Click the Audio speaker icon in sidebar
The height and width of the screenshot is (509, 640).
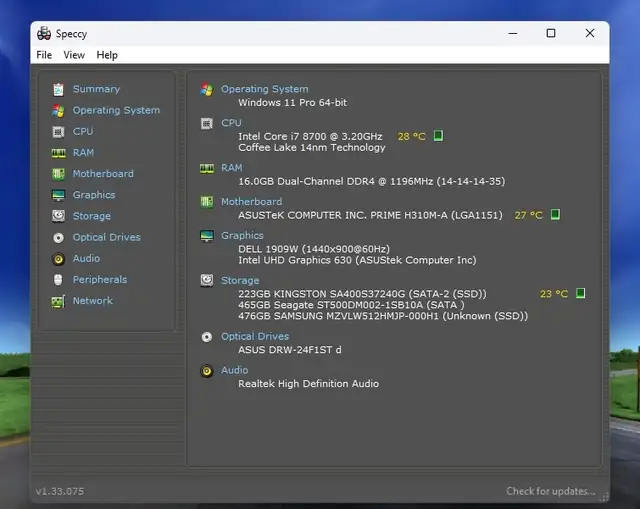(x=58, y=259)
